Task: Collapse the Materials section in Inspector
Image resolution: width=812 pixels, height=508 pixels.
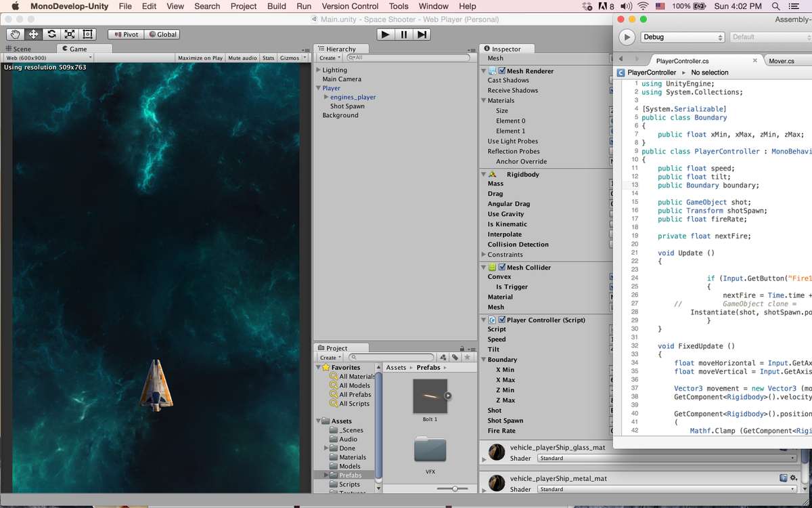Action: tap(483, 100)
